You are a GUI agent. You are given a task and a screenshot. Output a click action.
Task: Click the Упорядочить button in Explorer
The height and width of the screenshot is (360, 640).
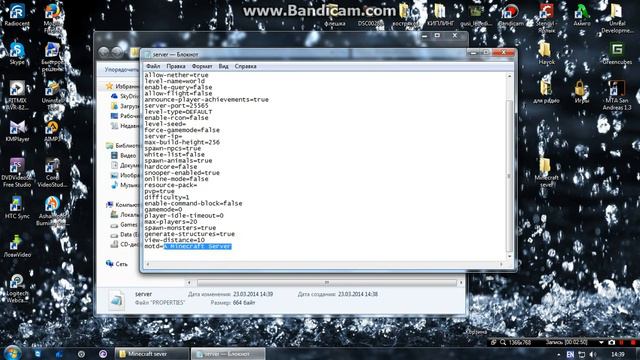pyautogui.click(x=121, y=69)
